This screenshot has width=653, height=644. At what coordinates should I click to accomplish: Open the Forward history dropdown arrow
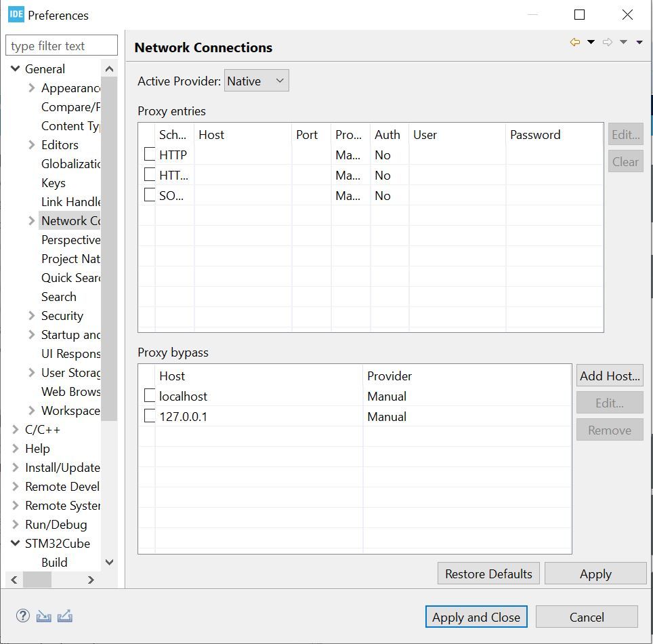tap(623, 42)
